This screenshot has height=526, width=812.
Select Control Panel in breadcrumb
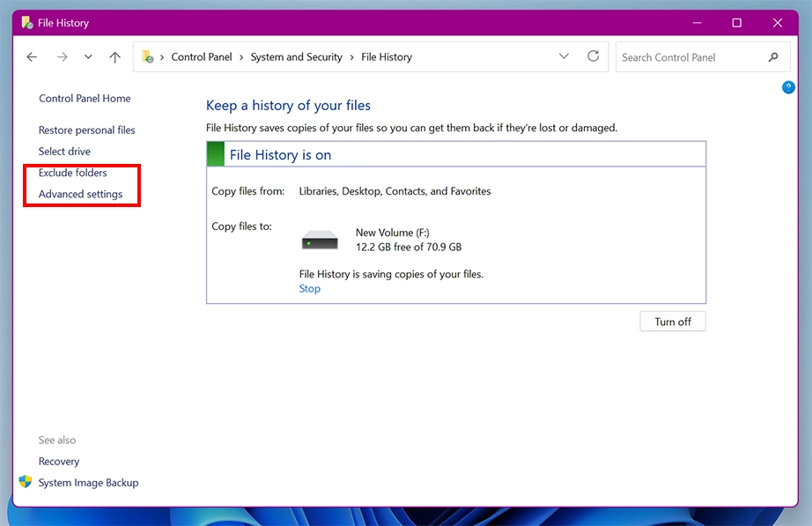pos(202,57)
